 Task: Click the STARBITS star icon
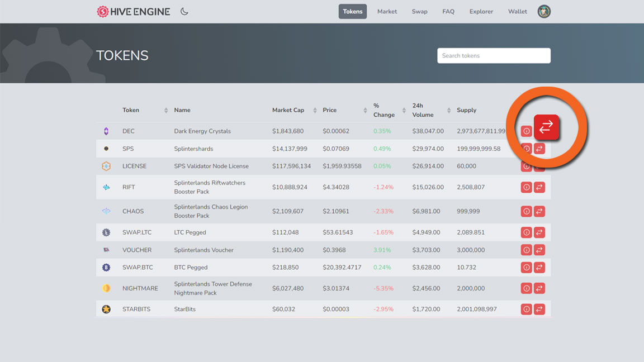tap(106, 309)
